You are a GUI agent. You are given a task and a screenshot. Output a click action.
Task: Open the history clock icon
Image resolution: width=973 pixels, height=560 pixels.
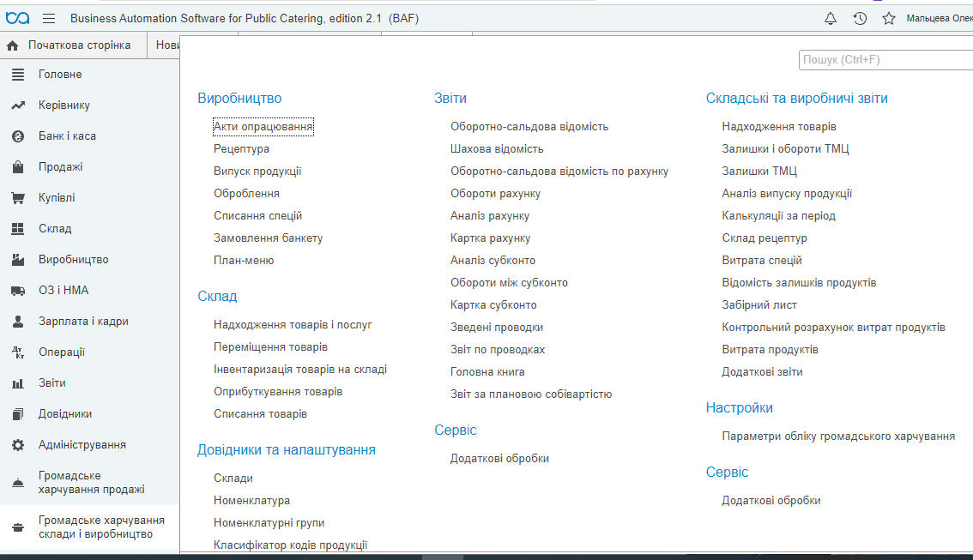point(860,19)
